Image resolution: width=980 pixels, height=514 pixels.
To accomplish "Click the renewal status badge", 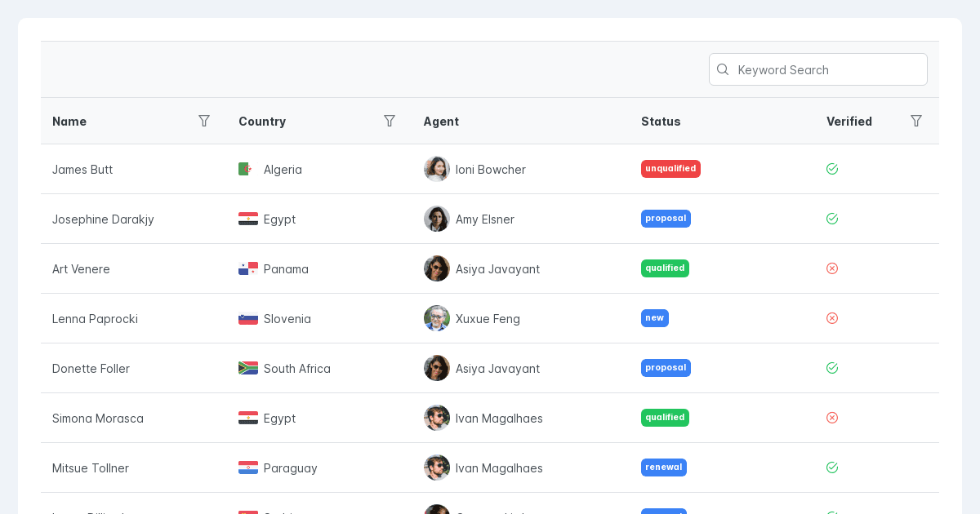I will coord(664,467).
